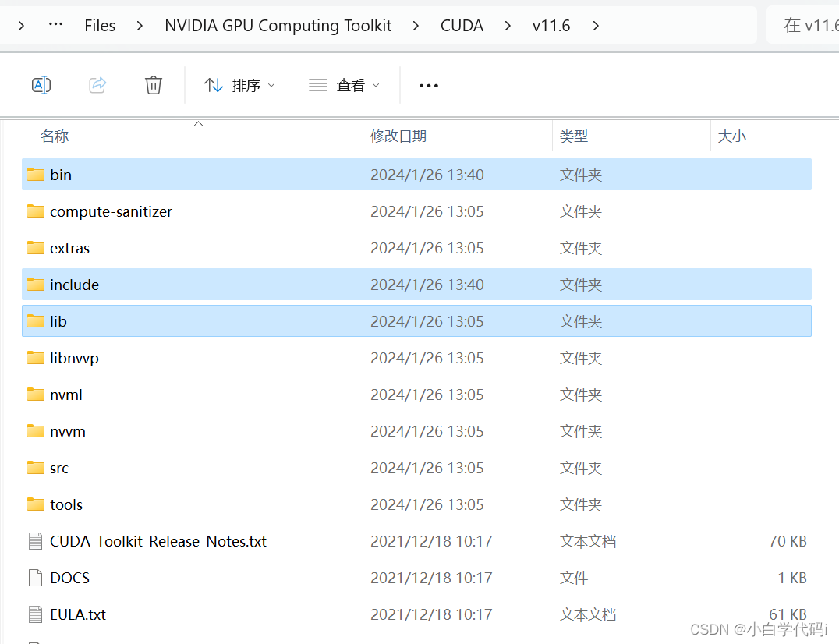
Task: Sort by 修改日期 column header
Action: (x=398, y=136)
